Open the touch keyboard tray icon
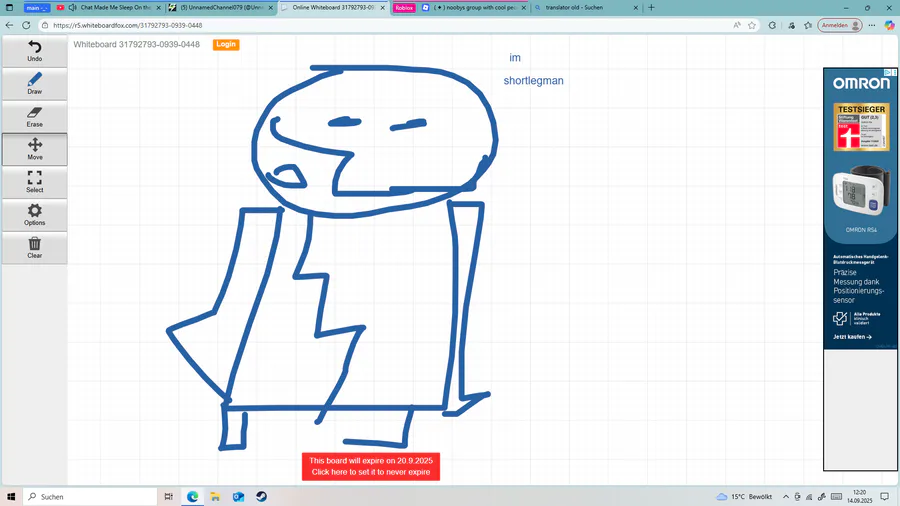Image resolution: width=900 pixels, height=506 pixels. pyautogui.click(x=837, y=496)
